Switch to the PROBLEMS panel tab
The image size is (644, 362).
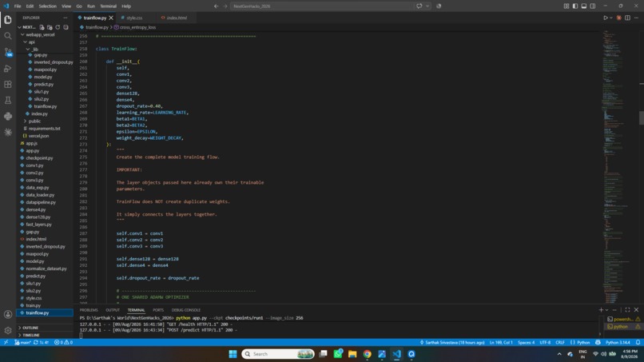click(x=89, y=310)
